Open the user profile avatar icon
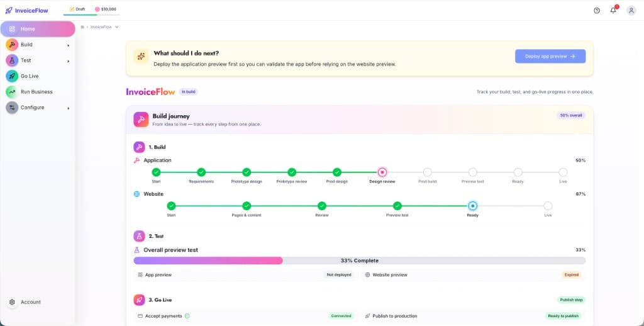 pos(631,11)
